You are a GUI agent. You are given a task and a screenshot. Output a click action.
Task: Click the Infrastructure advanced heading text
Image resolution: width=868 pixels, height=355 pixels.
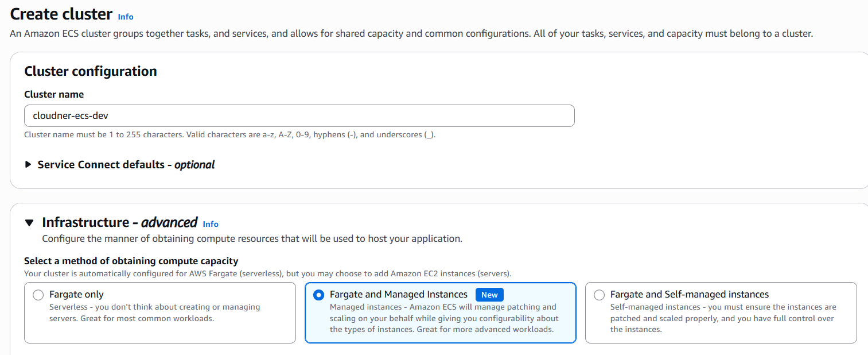click(x=119, y=222)
